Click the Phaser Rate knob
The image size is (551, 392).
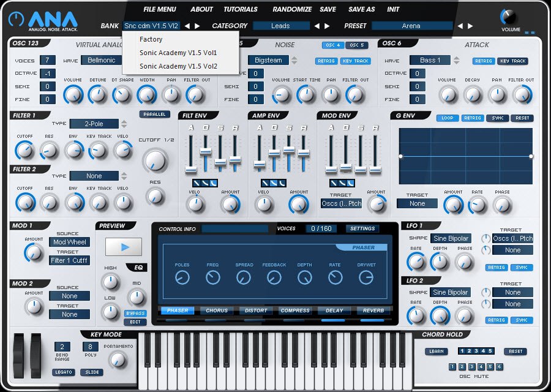pyautogui.click(x=335, y=277)
